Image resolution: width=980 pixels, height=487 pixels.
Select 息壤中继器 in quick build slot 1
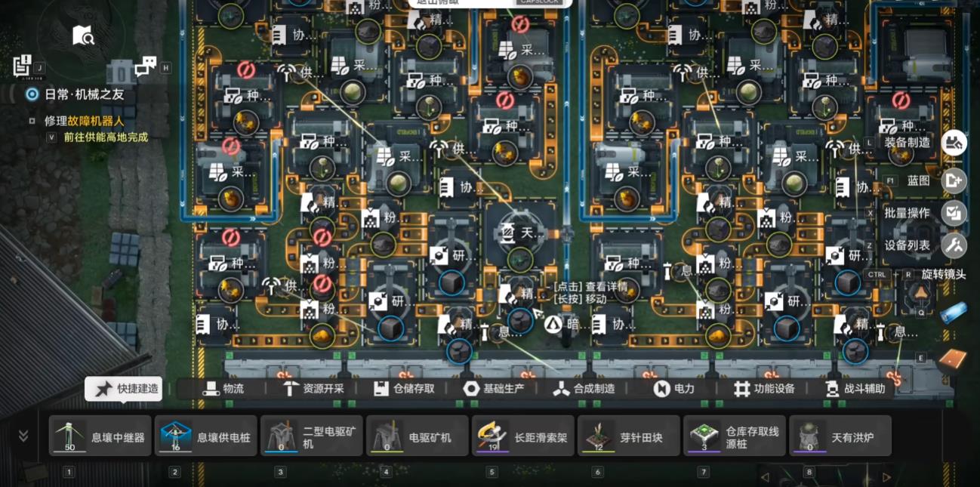click(x=100, y=436)
